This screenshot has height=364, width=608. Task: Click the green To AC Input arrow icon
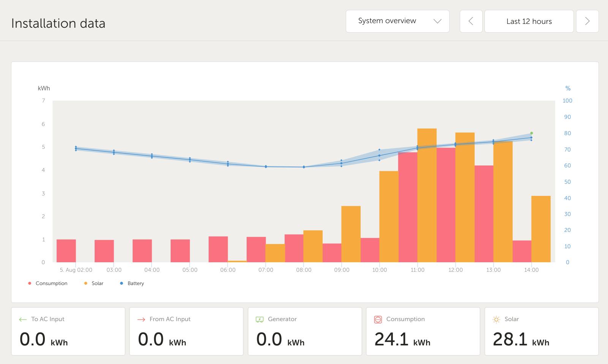pos(22,320)
